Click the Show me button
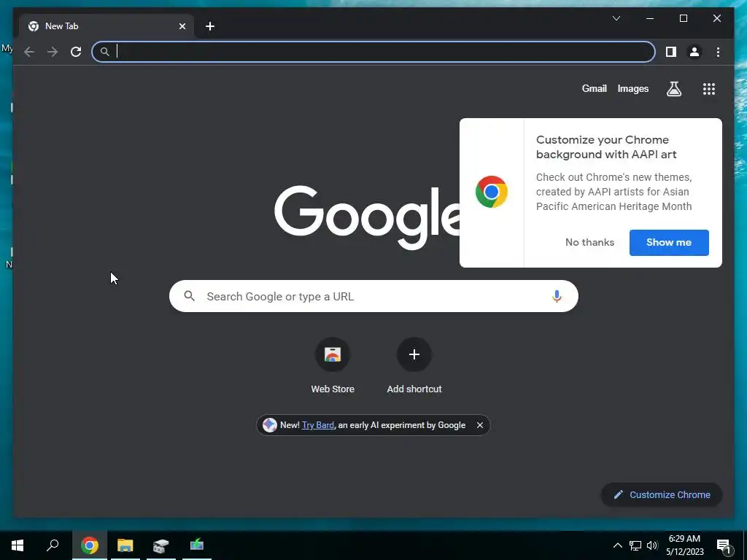This screenshot has width=747, height=560. (669, 242)
